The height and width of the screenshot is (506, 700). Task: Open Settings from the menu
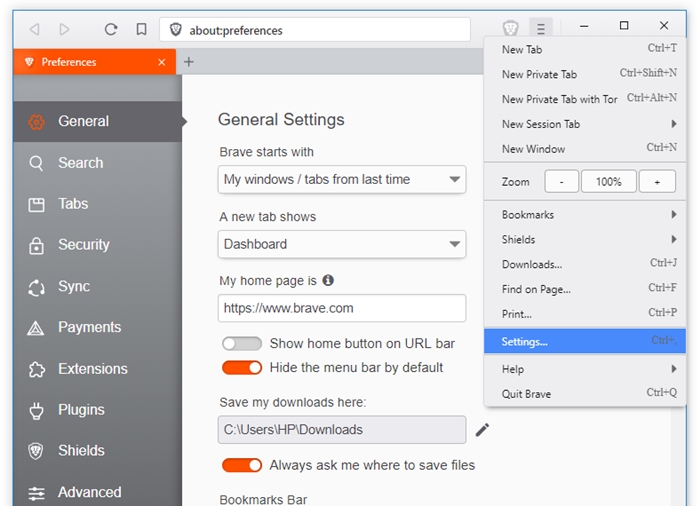[585, 341]
